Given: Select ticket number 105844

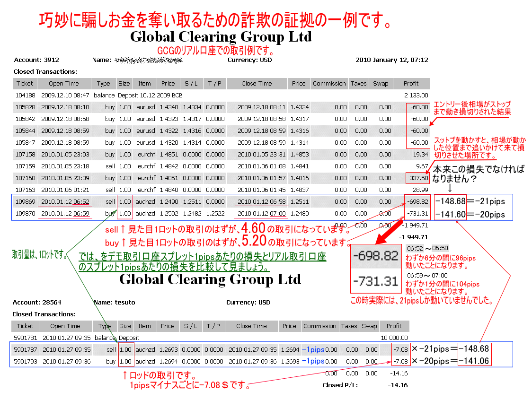Looking at the screenshot, I should 26,131.
